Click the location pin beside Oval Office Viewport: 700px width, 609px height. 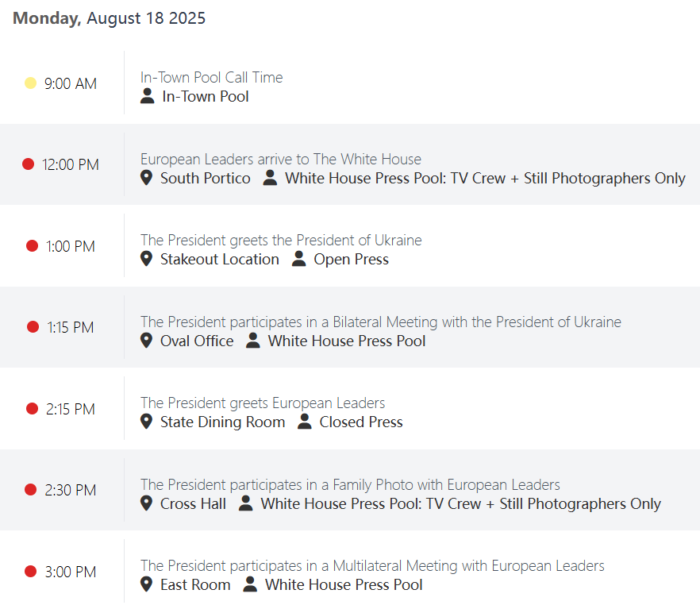146,341
